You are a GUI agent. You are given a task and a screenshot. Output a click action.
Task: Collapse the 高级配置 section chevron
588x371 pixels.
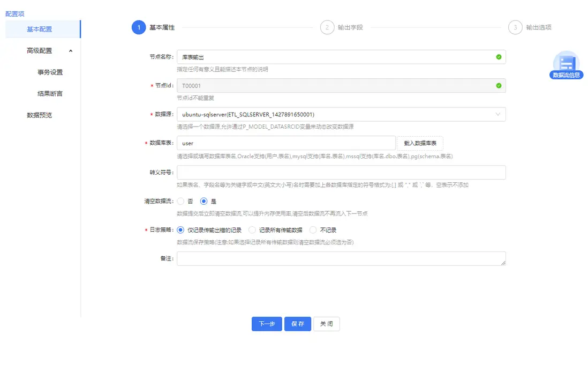(x=69, y=50)
